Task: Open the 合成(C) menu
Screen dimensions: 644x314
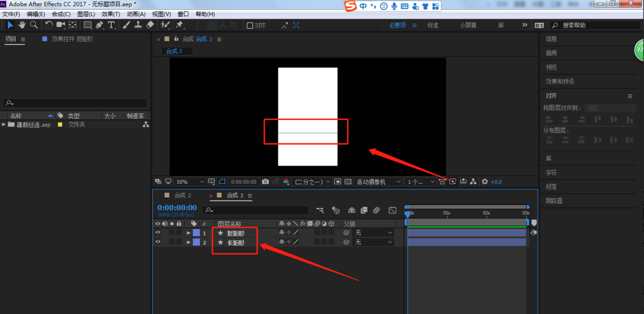Action: [61, 14]
